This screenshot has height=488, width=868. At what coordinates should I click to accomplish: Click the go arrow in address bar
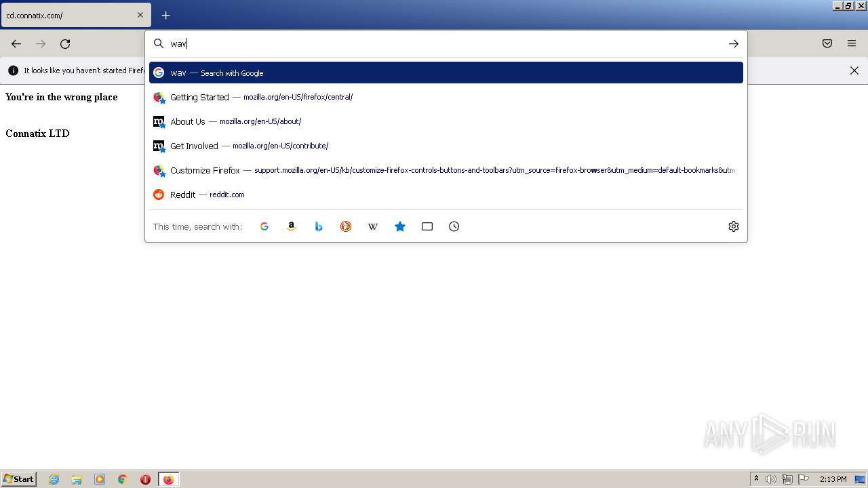[734, 43]
